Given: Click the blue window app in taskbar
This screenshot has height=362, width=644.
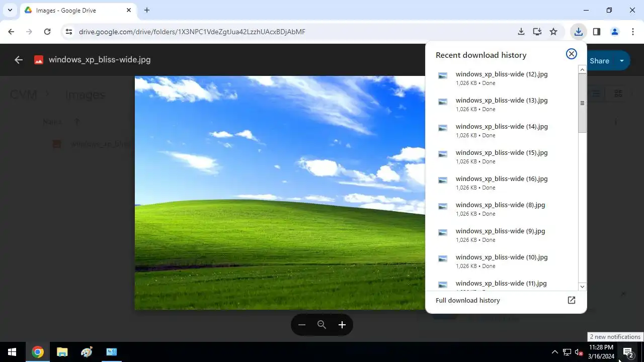Looking at the screenshot, I should pos(111,352).
